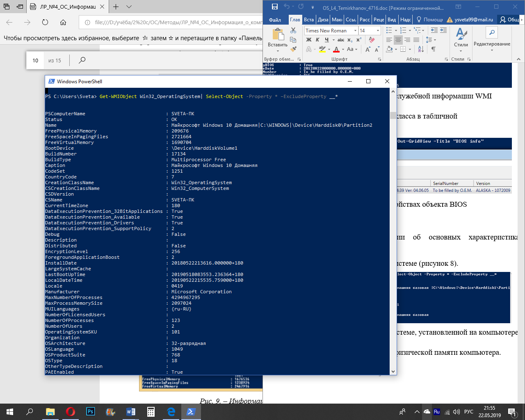This screenshot has width=525, height=420.
Task: Toggle underline formatting in Word
Action: 326,40
